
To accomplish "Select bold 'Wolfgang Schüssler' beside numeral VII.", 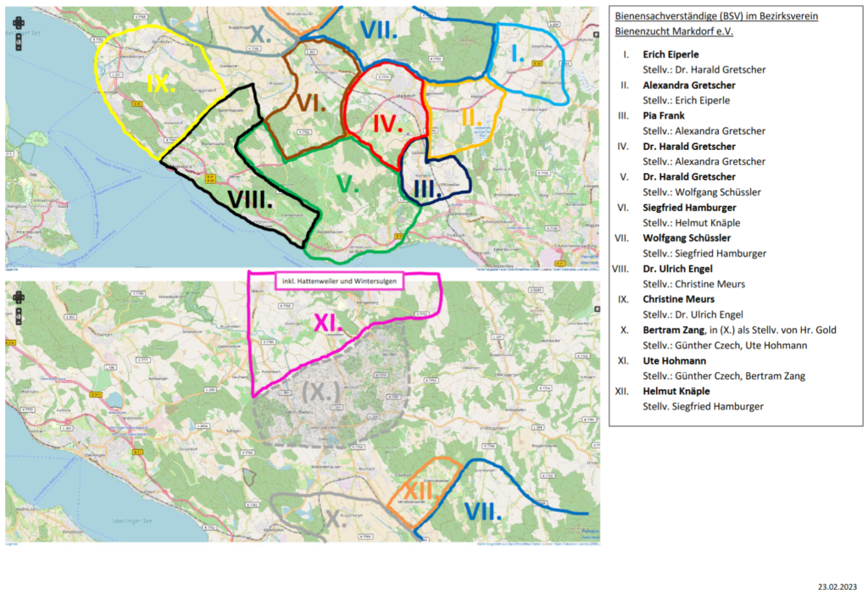I will [x=687, y=238].
